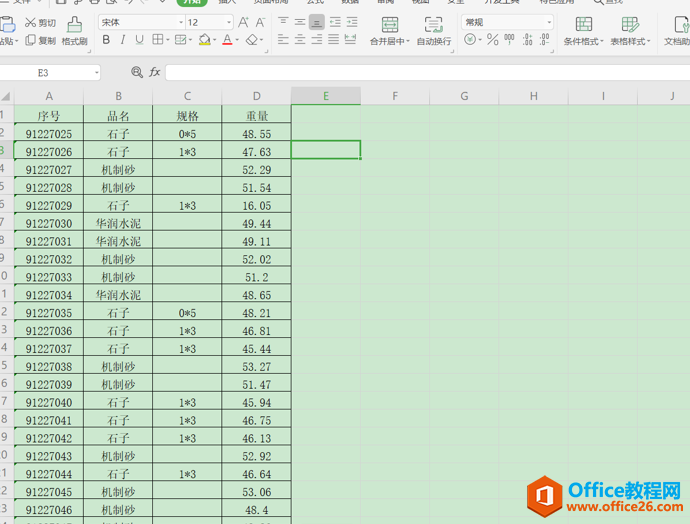The width and height of the screenshot is (690, 524).
Task: Click the percent style icon
Action: pos(493,40)
